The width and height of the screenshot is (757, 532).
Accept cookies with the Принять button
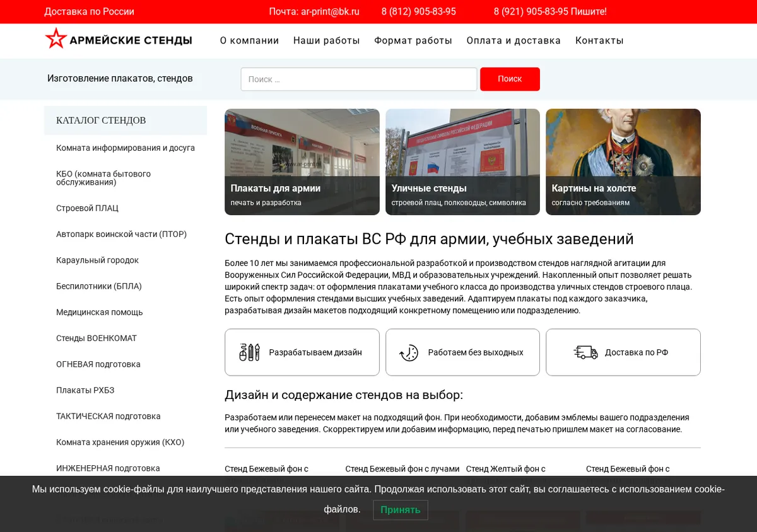[401, 510]
